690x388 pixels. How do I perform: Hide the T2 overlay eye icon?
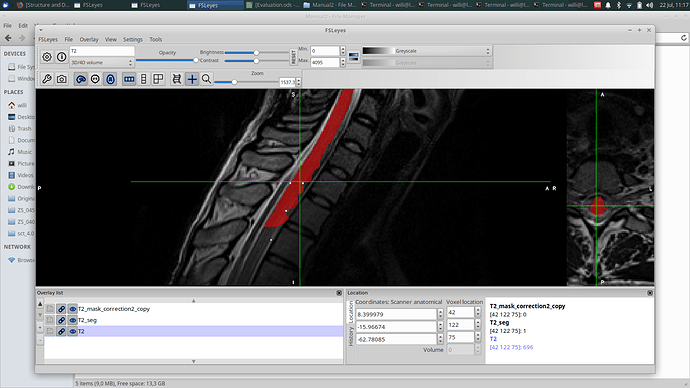[73, 332]
